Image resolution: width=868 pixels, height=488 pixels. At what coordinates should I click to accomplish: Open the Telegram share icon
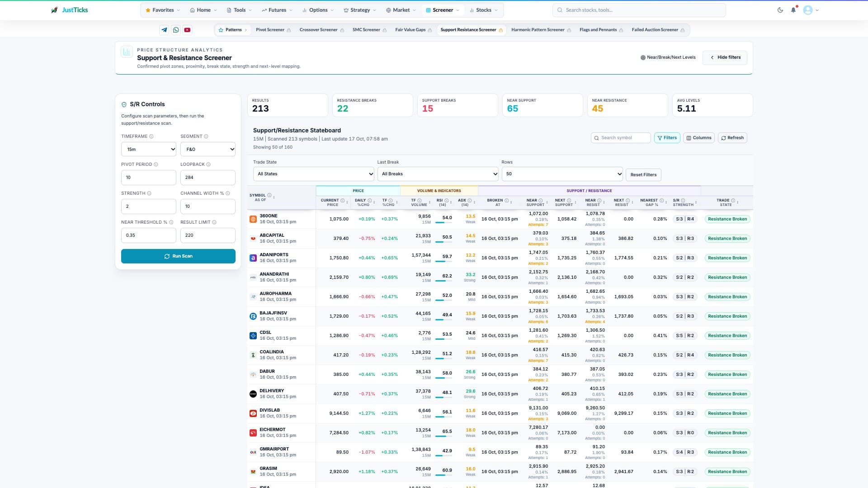click(164, 30)
